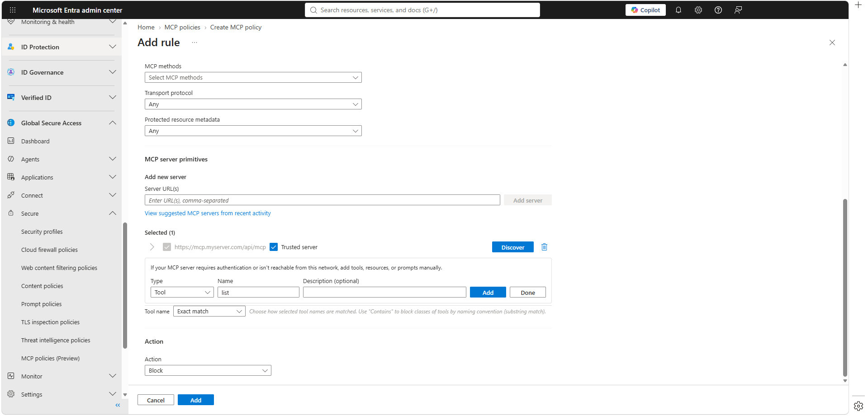Open the feedback icon in header

tap(738, 10)
